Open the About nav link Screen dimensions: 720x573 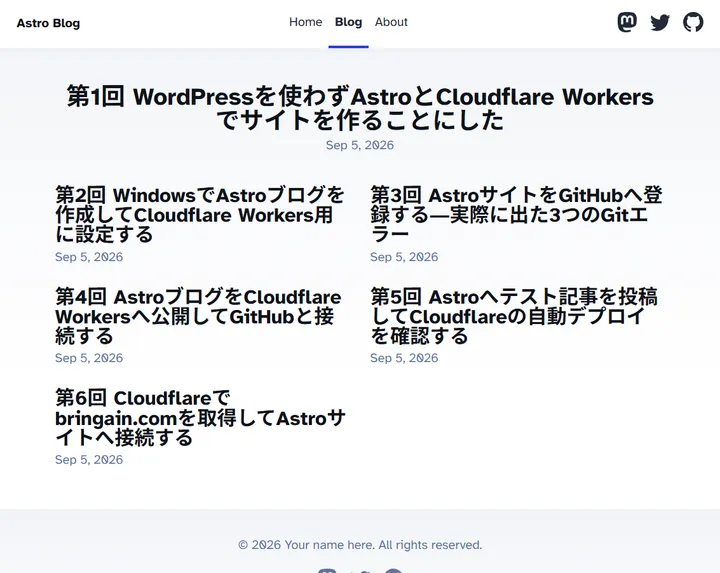point(391,22)
